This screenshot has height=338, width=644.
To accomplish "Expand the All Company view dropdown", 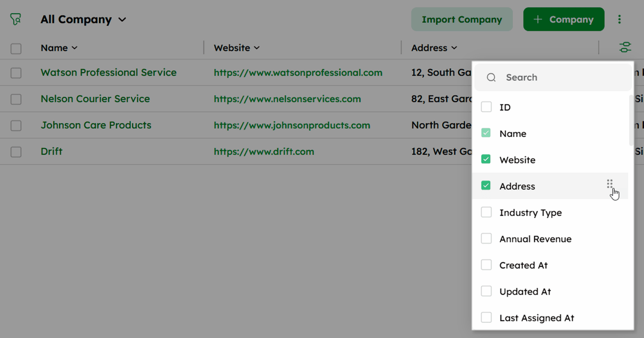I will [122, 20].
